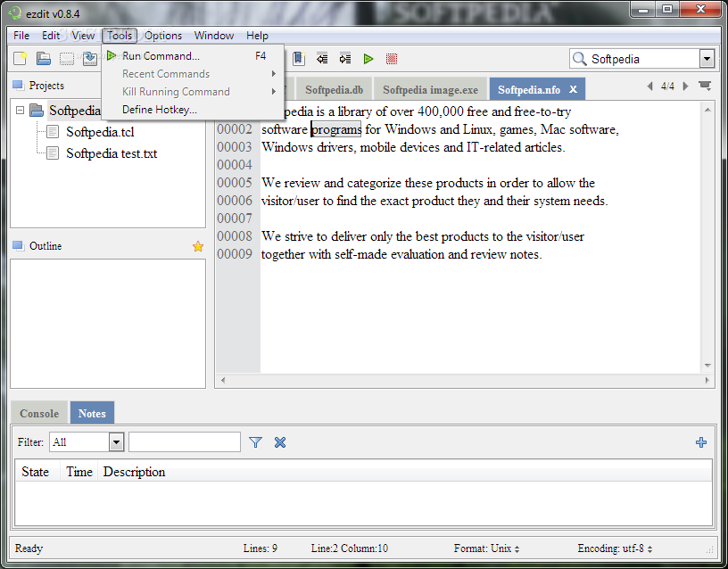Add a new note with plus icon
The width and height of the screenshot is (728, 569).
pyautogui.click(x=701, y=442)
